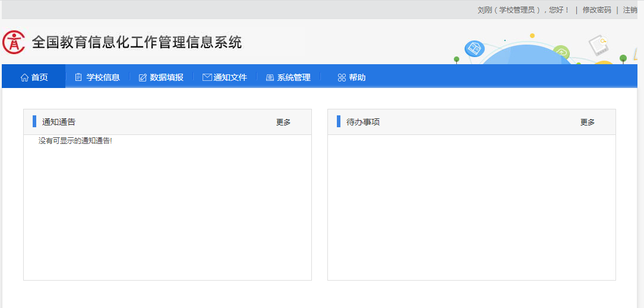This screenshot has height=308, width=644.
Task: Click the clipboard icon for 学校信息
Action: tap(79, 77)
